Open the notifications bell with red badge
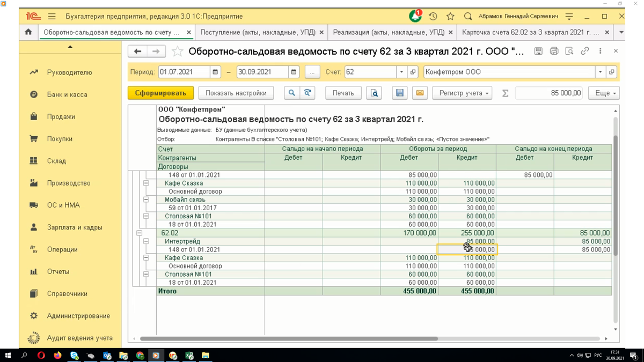The height and width of the screenshot is (362, 644). (x=415, y=16)
